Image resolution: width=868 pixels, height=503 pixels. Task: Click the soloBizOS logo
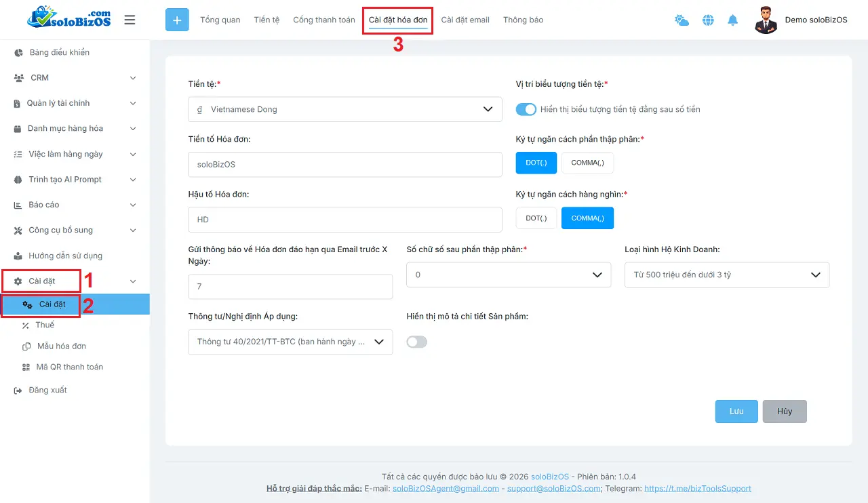(x=68, y=18)
